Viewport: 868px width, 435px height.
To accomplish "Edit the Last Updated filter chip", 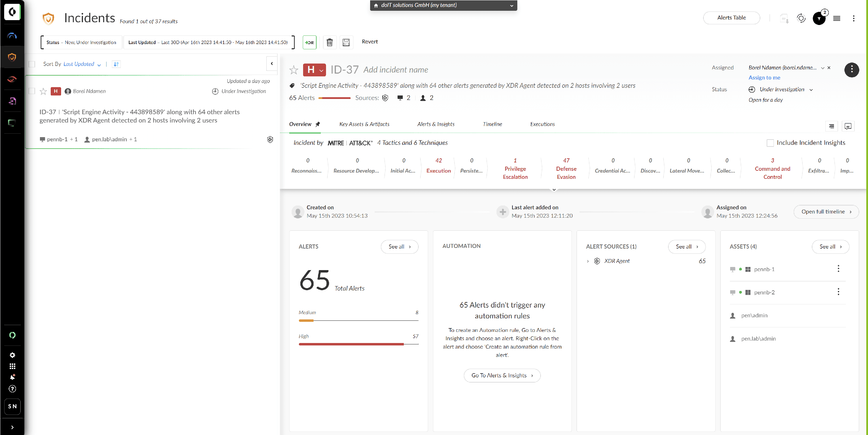I will [208, 43].
